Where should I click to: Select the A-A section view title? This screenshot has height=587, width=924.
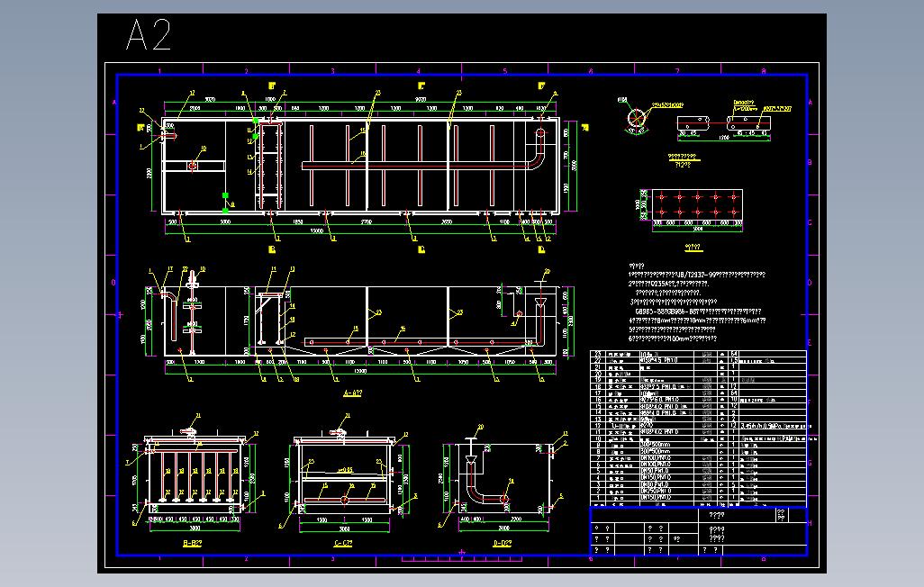(352, 393)
